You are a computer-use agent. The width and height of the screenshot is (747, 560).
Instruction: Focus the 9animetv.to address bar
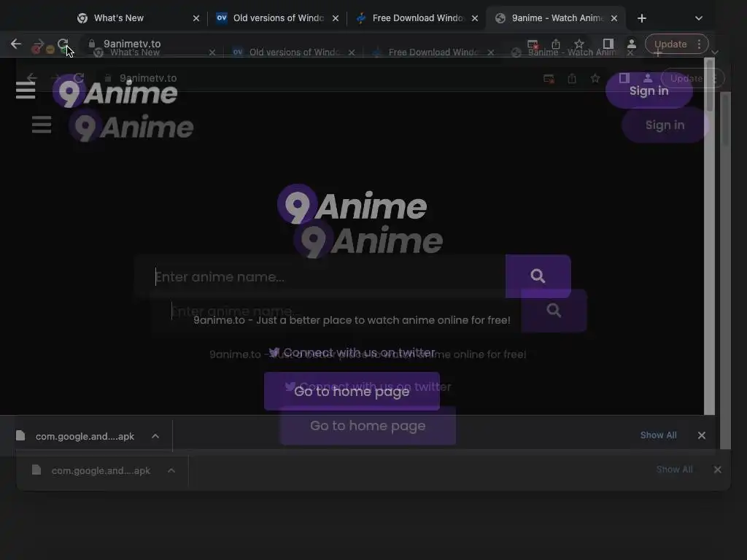point(305,44)
